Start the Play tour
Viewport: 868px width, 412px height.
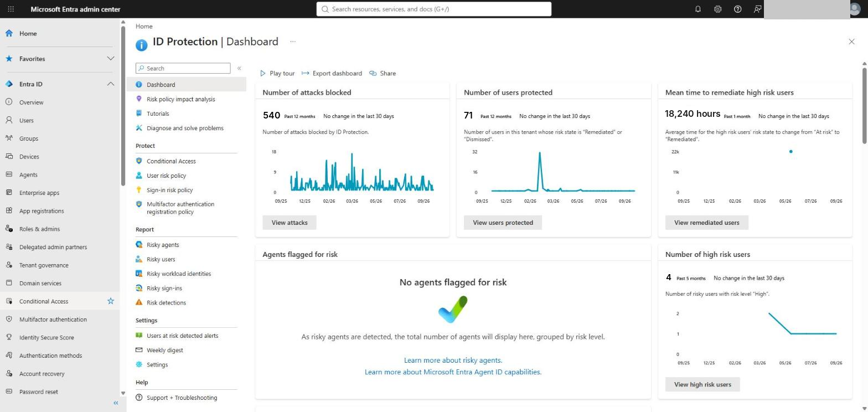(x=277, y=73)
